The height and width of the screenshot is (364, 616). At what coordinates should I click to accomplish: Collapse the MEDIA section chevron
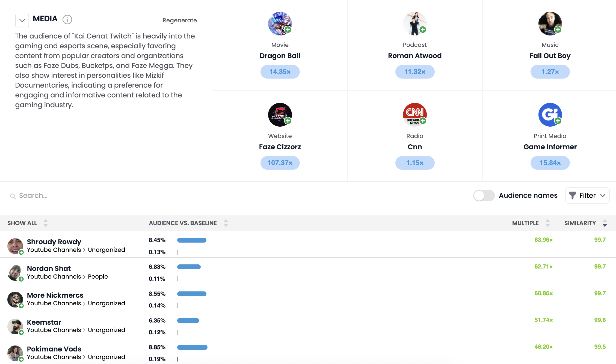22,20
